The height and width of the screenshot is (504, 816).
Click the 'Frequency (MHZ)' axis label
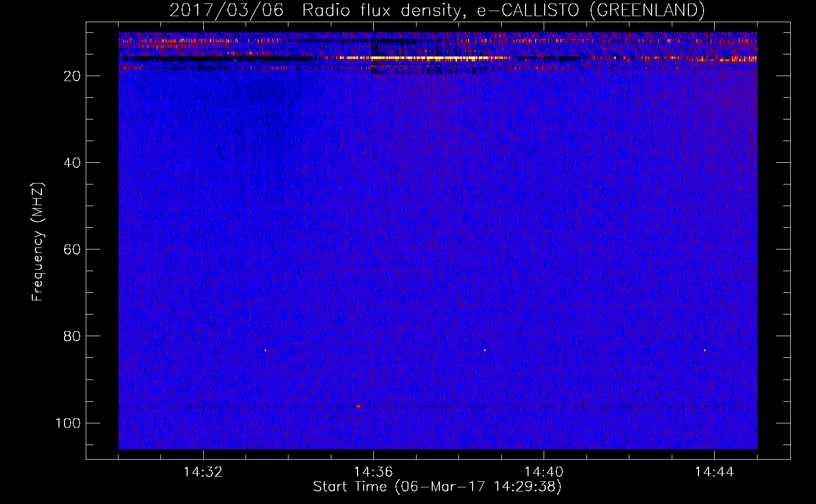point(38,241)
